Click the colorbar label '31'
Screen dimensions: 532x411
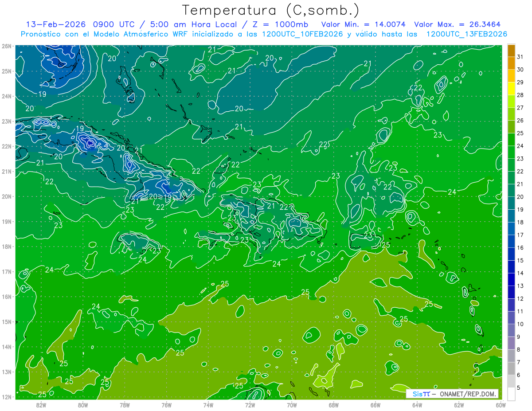coord(520,57)
